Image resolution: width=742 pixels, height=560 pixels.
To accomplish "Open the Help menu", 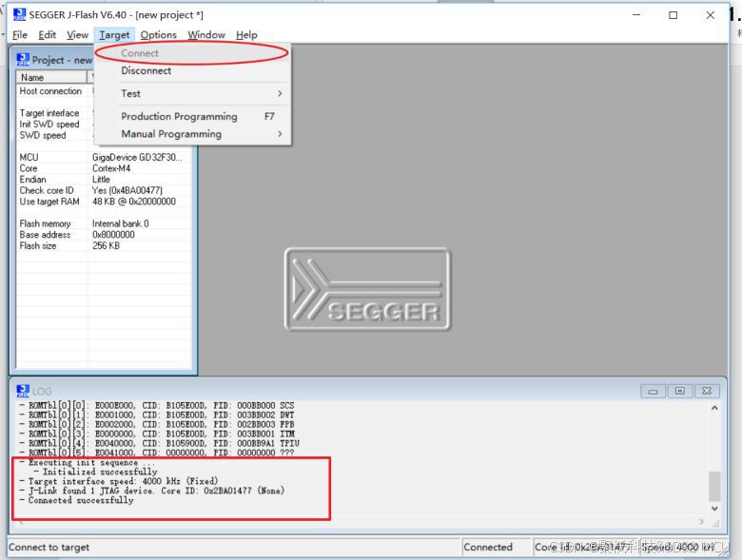I will pos(246,35).
